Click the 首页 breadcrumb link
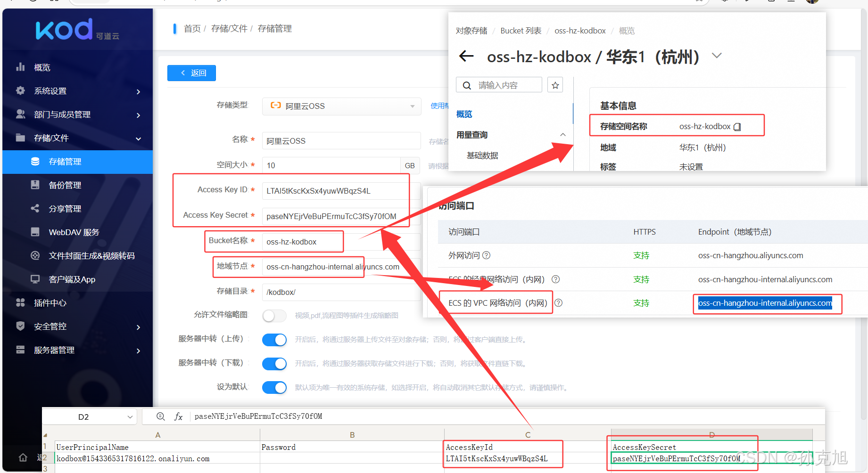The image size is (868, 473). point(192,29)
